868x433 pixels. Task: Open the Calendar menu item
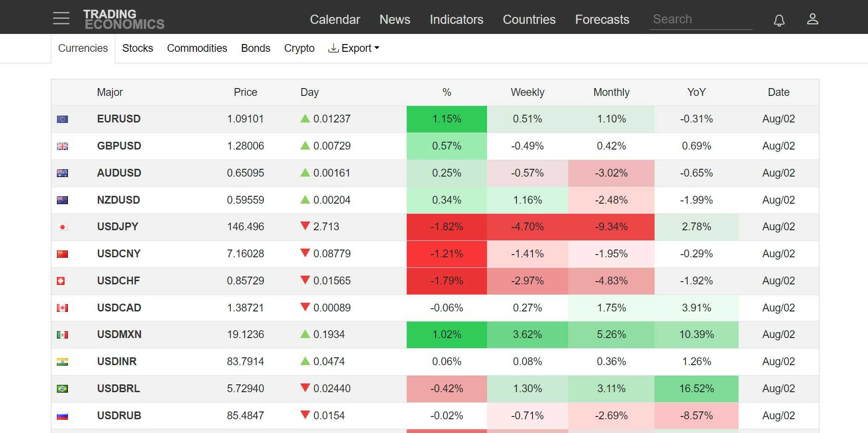pyautogui.click(x=335, y=19)
